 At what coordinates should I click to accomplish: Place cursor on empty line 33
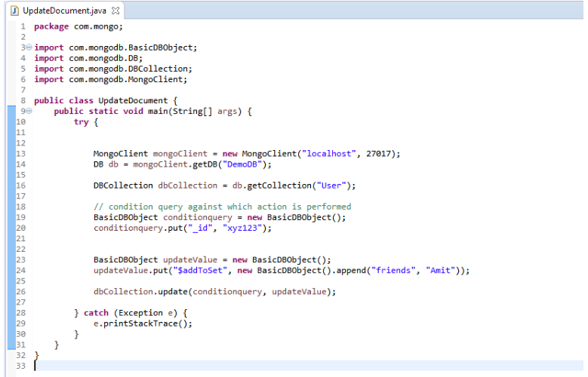(151, 366)
